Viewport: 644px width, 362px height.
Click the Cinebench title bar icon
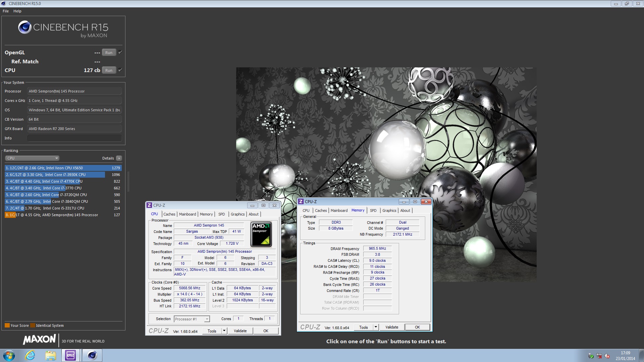4,4
